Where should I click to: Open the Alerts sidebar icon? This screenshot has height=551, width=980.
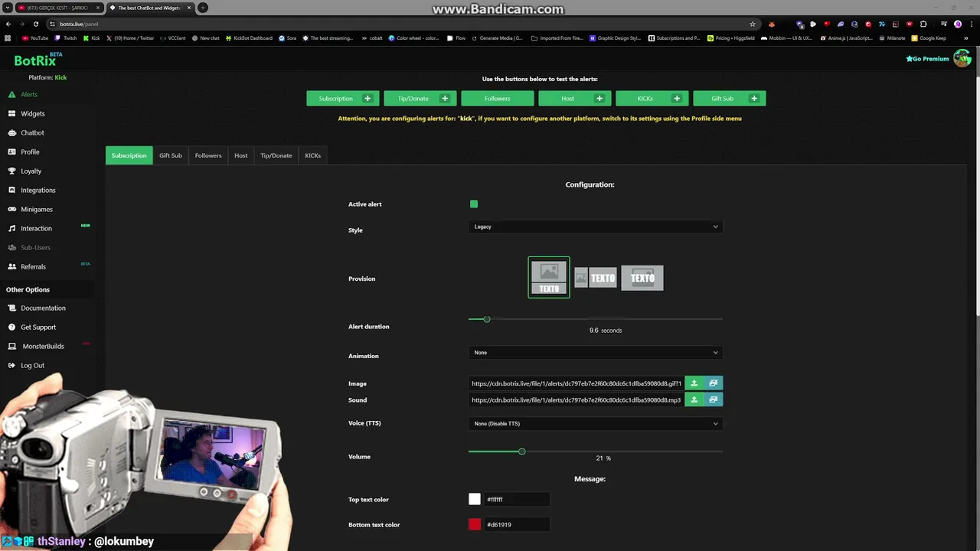12,94
